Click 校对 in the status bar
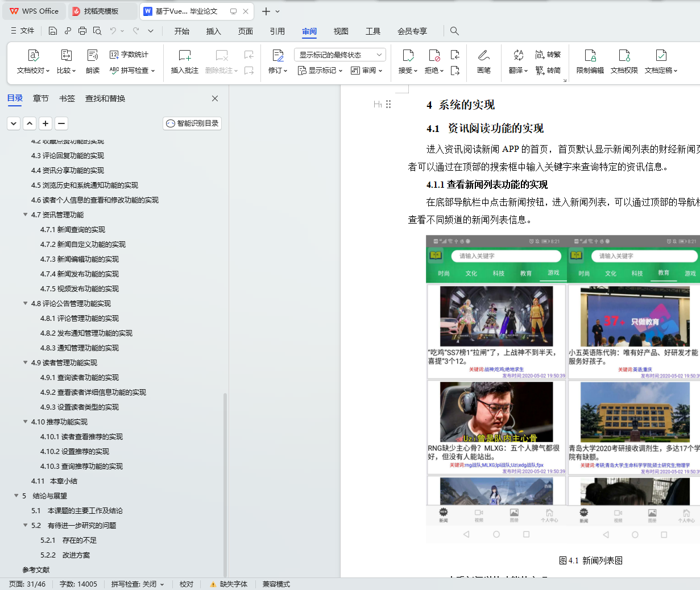 pos(187,584)
